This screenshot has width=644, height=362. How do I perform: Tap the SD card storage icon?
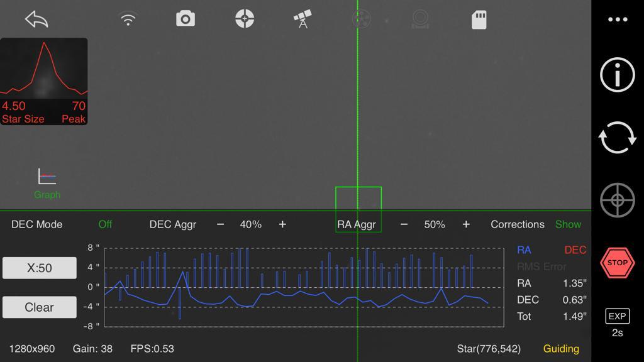(x=479, y=19)
